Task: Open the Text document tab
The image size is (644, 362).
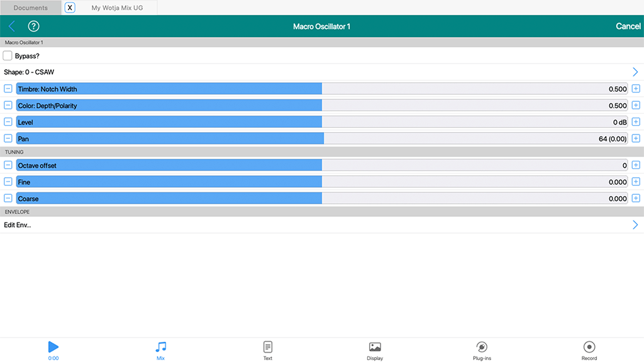Action: [x=268, y=349]
